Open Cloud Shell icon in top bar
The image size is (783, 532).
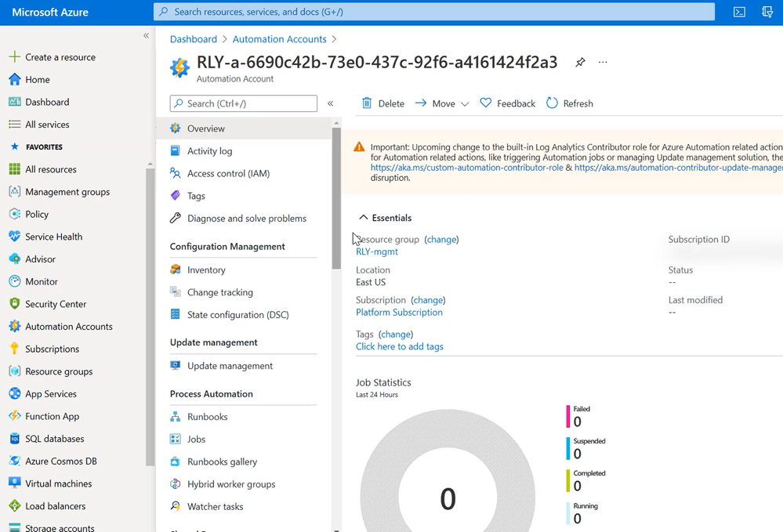tap(739, 12)
